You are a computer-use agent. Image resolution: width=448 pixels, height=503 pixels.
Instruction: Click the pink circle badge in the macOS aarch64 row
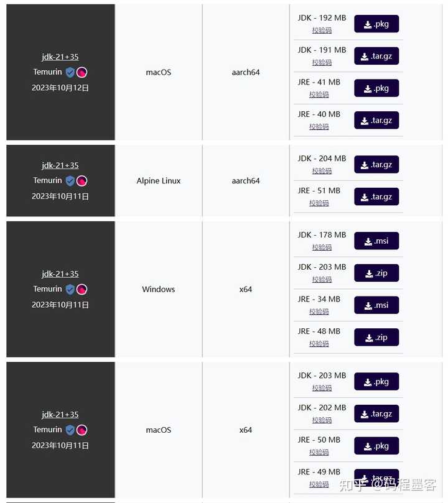click(x=82, y=73)
